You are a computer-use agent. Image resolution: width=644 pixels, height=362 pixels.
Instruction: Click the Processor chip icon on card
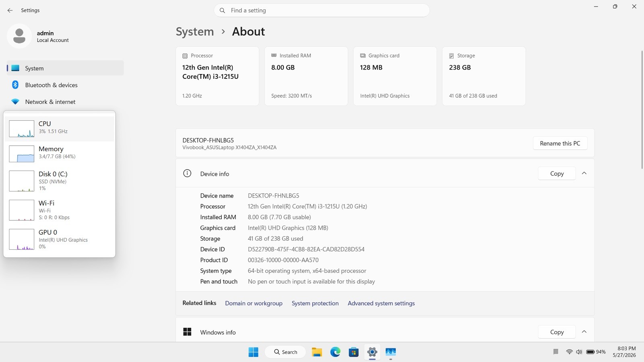(x=185, y=56)
